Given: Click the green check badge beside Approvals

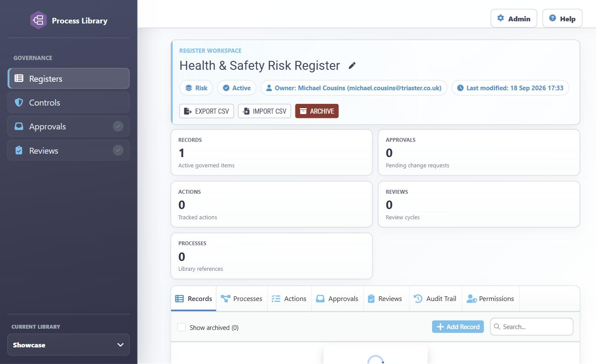Looking at the screenshot, I should point(118,126).
